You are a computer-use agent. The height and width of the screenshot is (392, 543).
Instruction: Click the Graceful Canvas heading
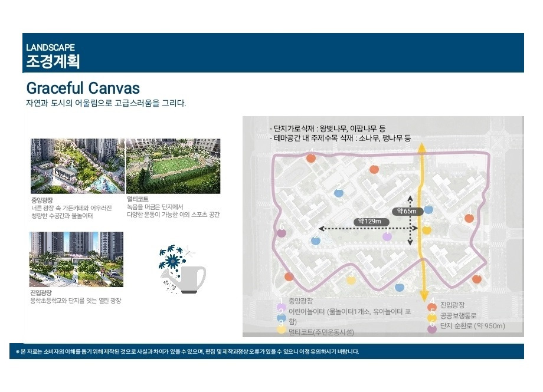[83, 88]
